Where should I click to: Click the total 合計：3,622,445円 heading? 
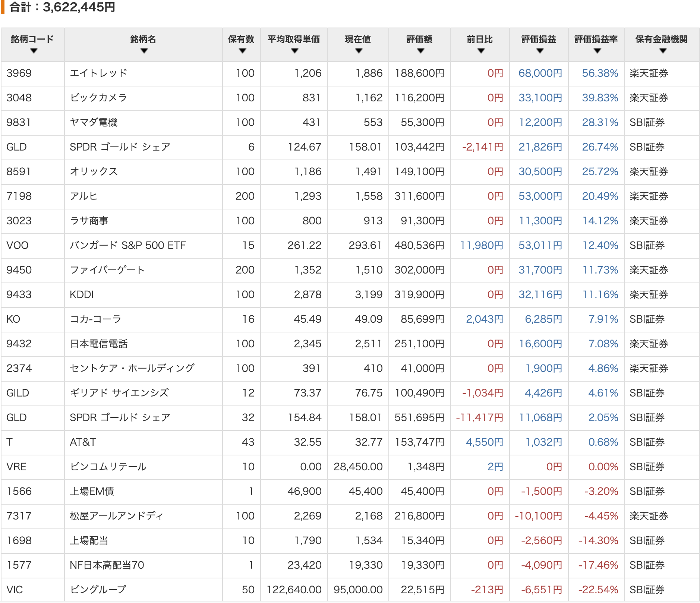[62, 7]
